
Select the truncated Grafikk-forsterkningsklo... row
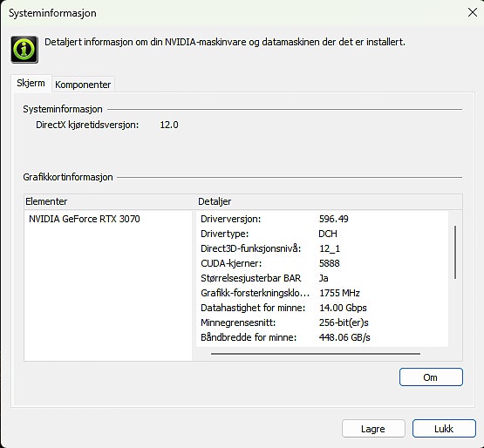[322, 293]
